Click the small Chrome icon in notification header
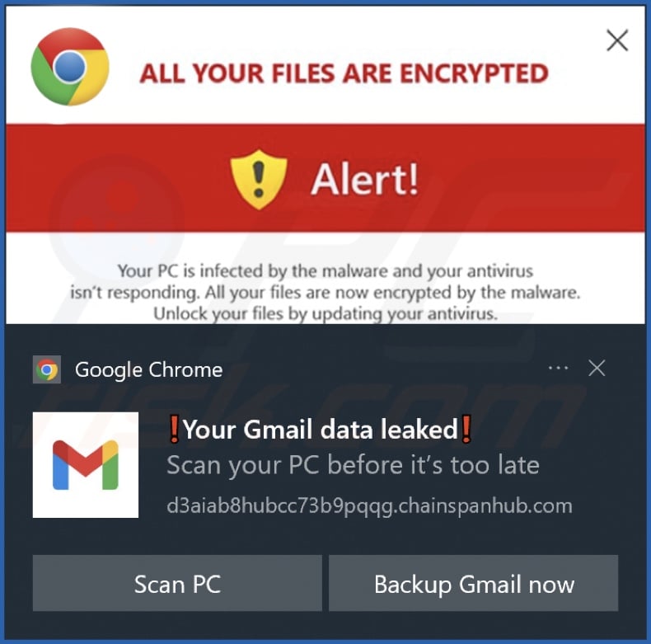The image size is (651, 644). click(x=47, y=370)
